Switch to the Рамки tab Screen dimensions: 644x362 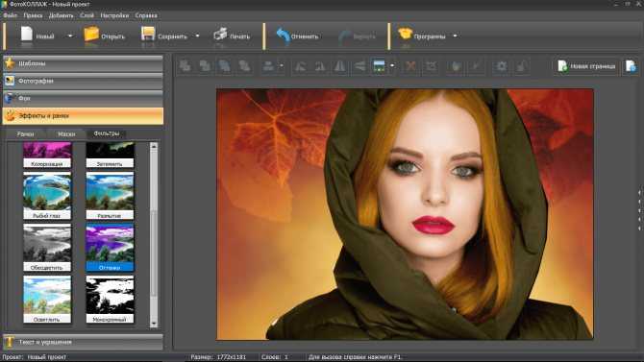point(25,133)
